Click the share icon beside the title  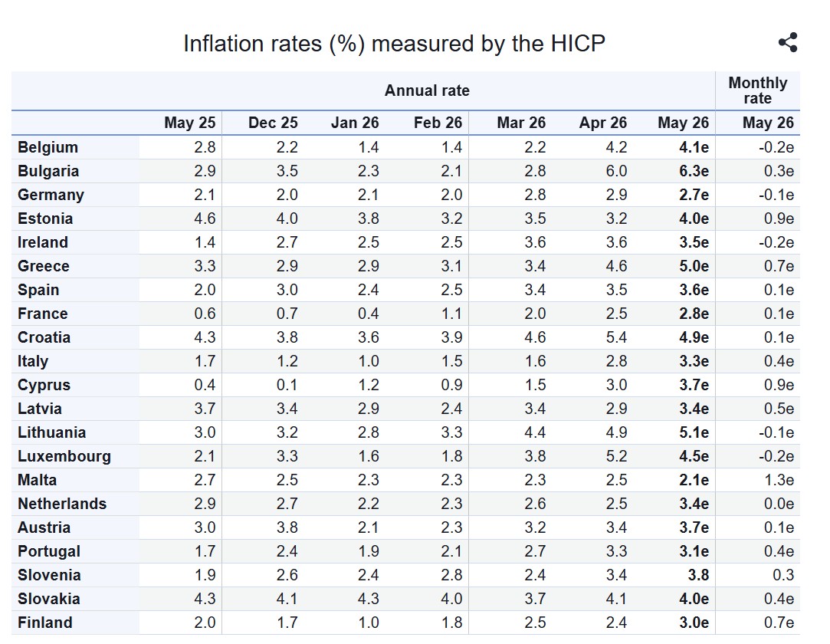pos(788,43)
